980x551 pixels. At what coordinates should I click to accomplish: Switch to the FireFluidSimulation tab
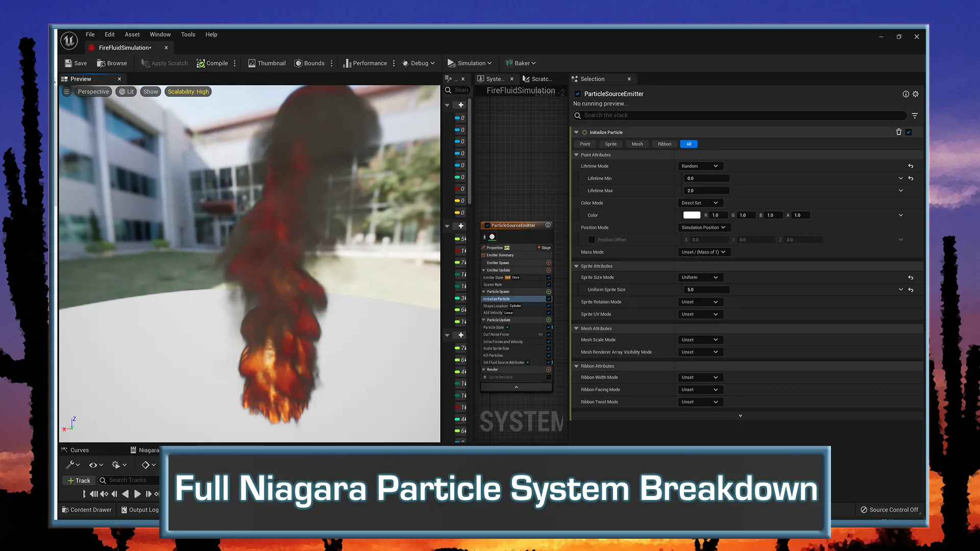pyautogui.click(x=124, y=47)
